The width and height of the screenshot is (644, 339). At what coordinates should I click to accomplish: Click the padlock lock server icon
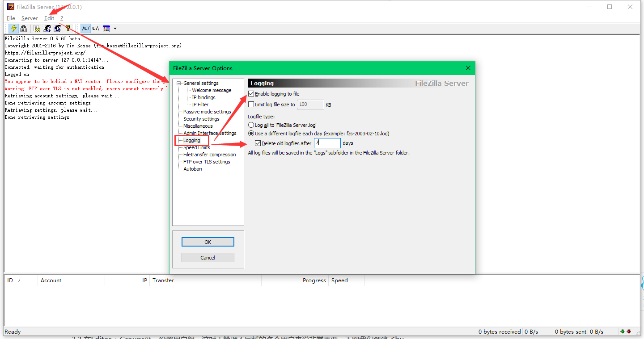pos(24,29)
